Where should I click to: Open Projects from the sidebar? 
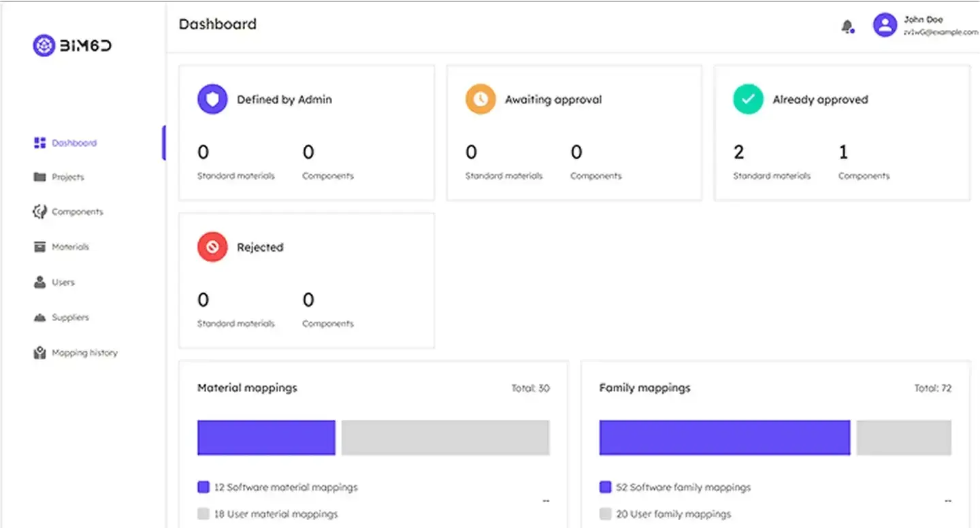tap(67, 177)
